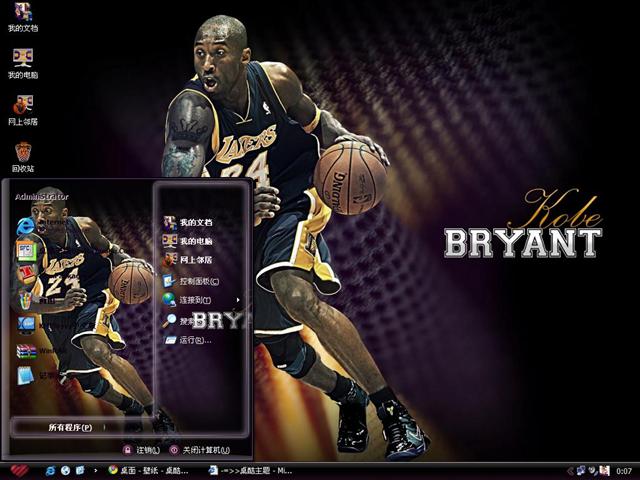The image size is (640, 480).
Task: Click the Administrator user name in start menu
Action: click(x=42, y=197)
